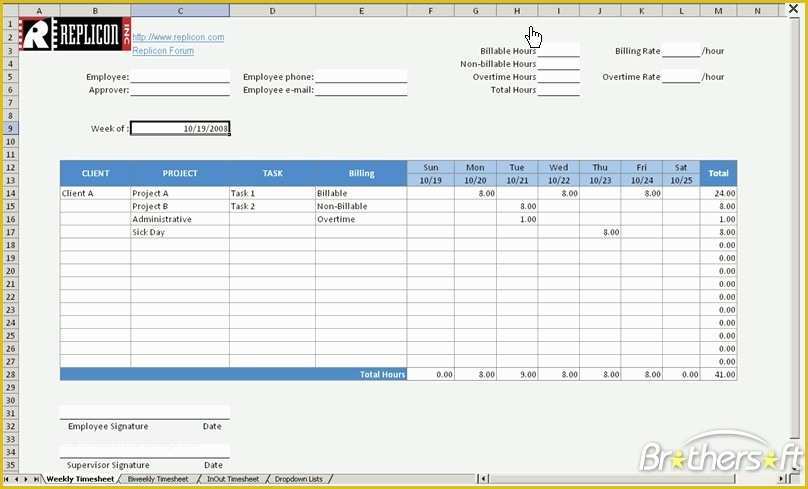Viewport: 808px width, 489px height.
Task: Open the www.replicon.com hyperlink
Action: point(178,37)
